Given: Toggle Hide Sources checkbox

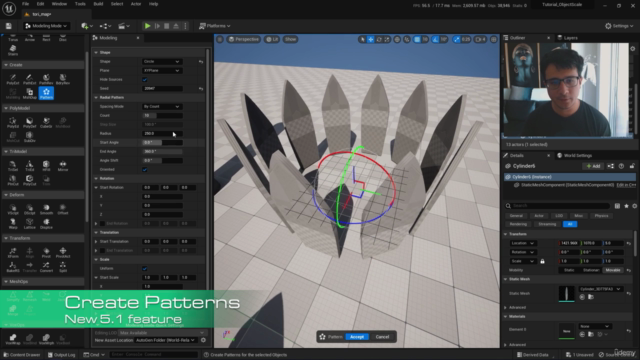Looking at the screenshot, I should [144, 80].
